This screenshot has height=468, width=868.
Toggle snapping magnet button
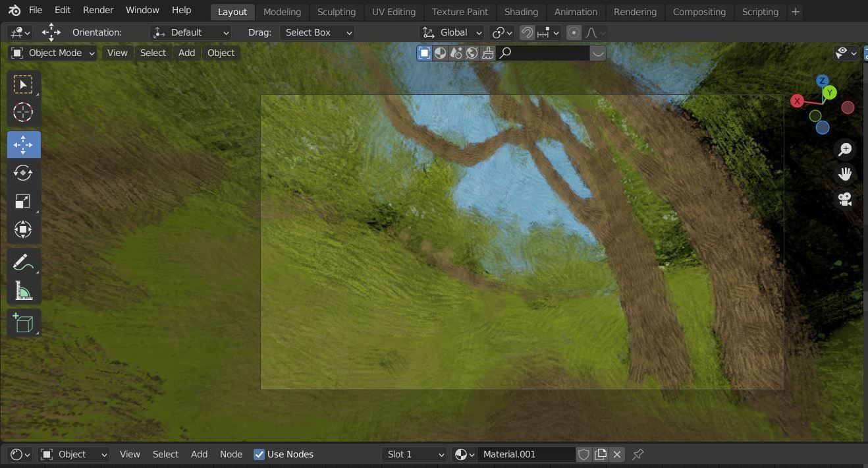527,32
